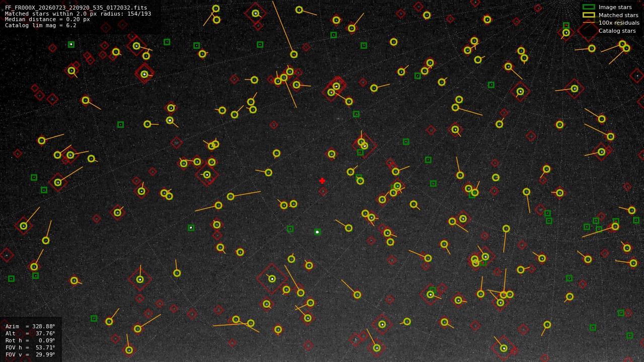Click the Rot h = 0.09° readout
The height and width of the screenshot is (362, 644).
coord(30,340)
